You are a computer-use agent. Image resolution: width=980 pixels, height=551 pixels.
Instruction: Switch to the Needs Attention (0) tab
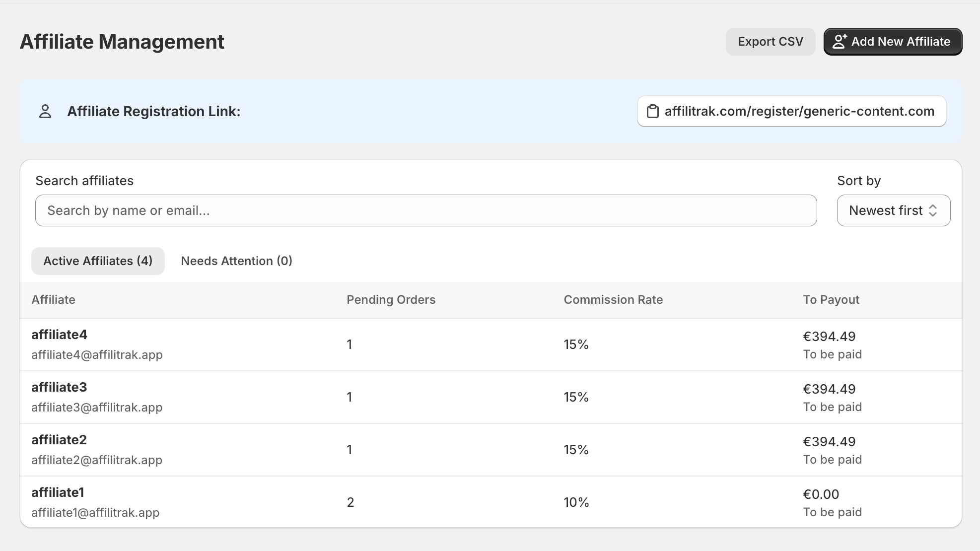coord(236,261)
